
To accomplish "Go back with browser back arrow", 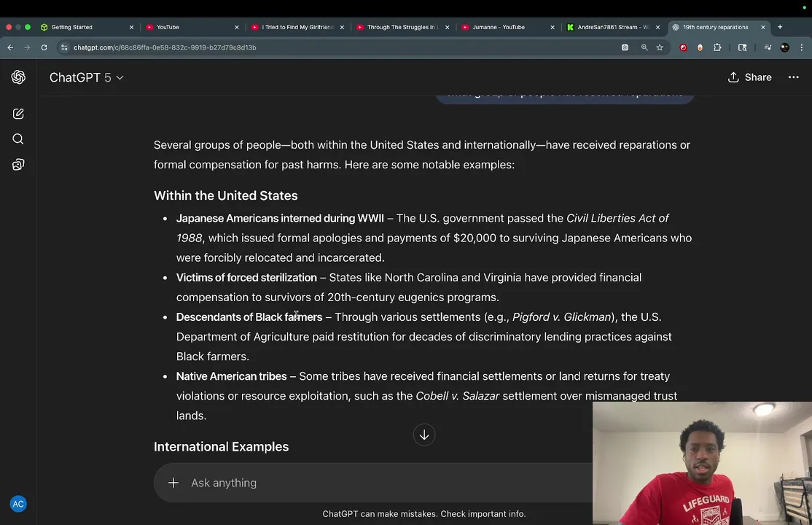I will click(10, 47).
